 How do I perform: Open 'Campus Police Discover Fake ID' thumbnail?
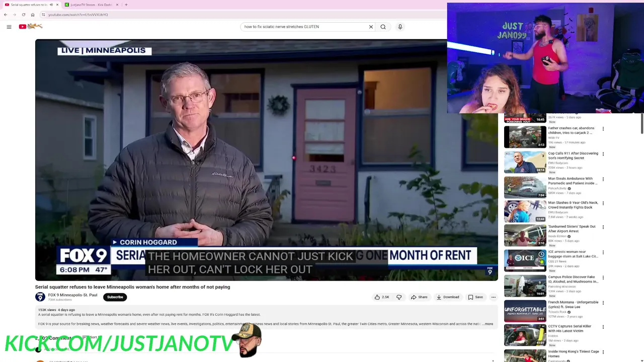coord(525,286)
